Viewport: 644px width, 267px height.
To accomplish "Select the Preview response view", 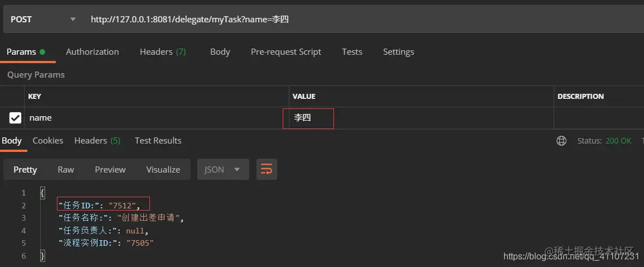I will point(110,169).
